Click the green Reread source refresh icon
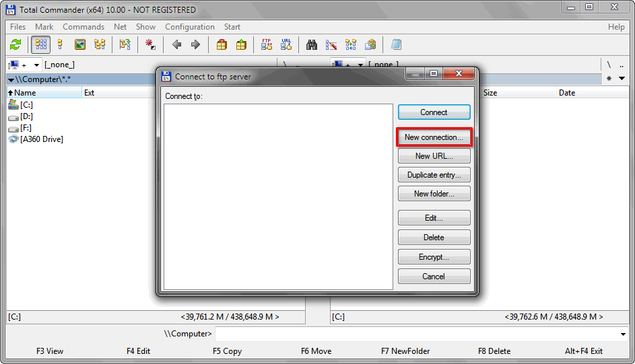This screenshot has width=635, height=364. 15,44
